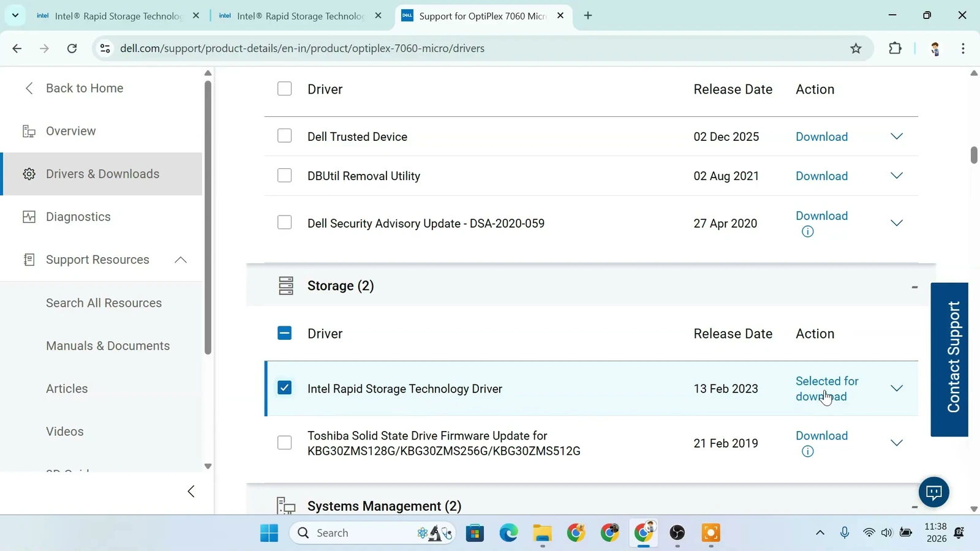Download the DBUtil Removal Utility

(821, 176)
